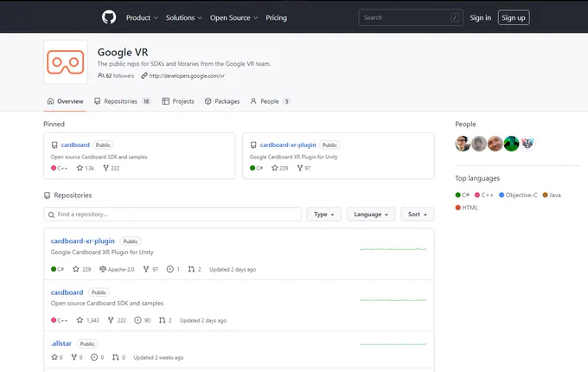Select C++ in Top languages

[x=483, y=195]
